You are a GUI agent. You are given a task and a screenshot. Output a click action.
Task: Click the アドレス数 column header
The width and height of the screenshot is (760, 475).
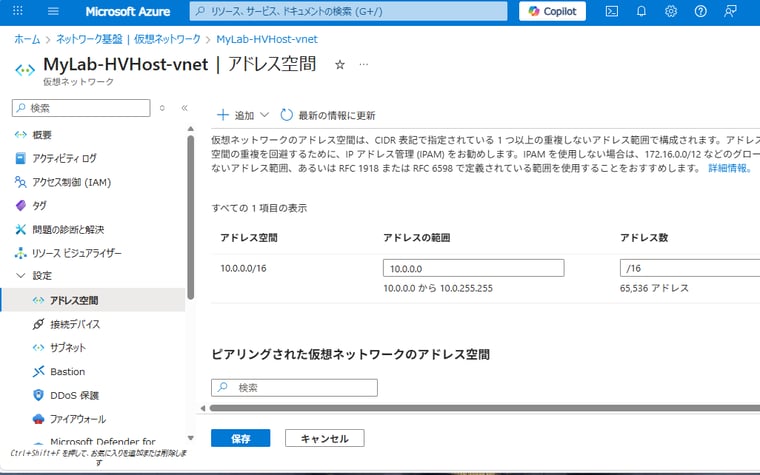coord(644,238)
